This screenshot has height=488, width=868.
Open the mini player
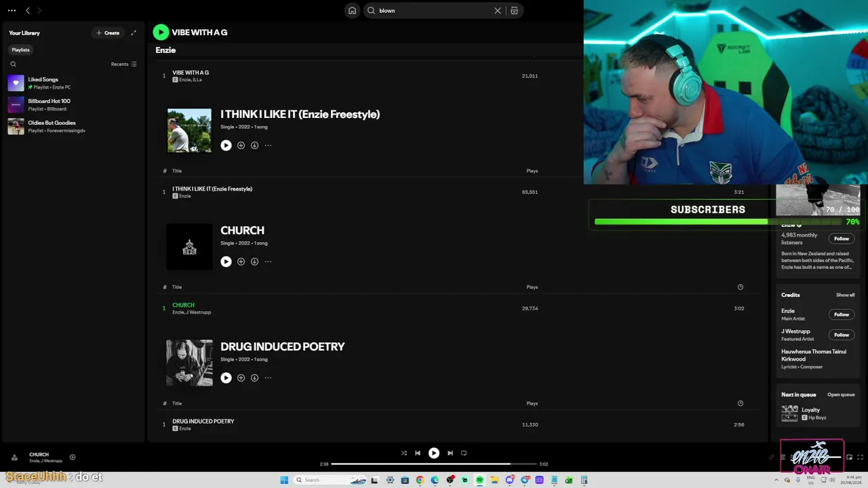[x=850, y=457]
